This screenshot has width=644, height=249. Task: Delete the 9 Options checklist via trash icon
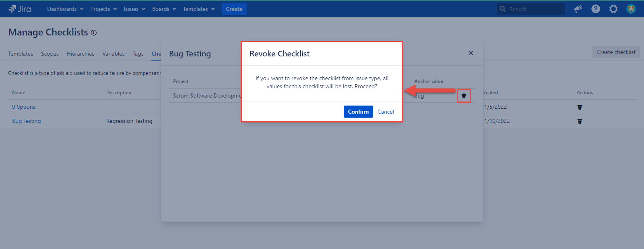(x=580, y=107)
